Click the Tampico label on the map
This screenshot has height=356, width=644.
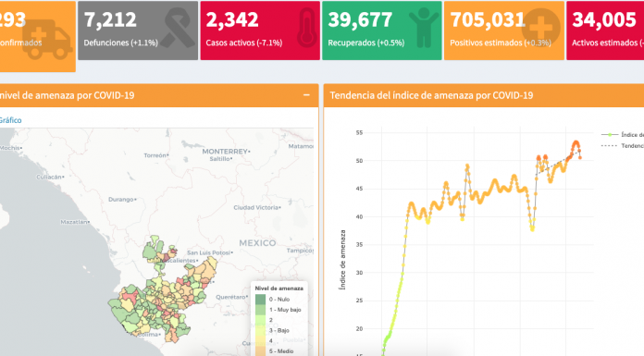300,251
